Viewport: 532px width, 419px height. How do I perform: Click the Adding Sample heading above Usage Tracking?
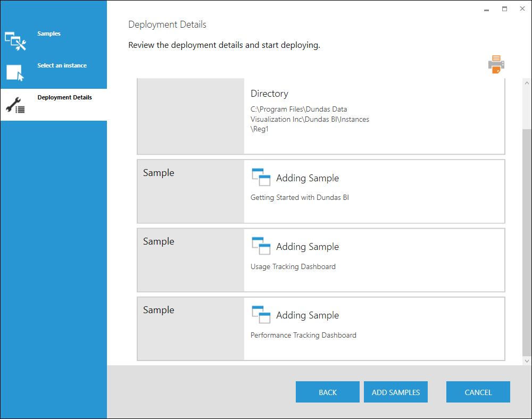coord(307,246)
